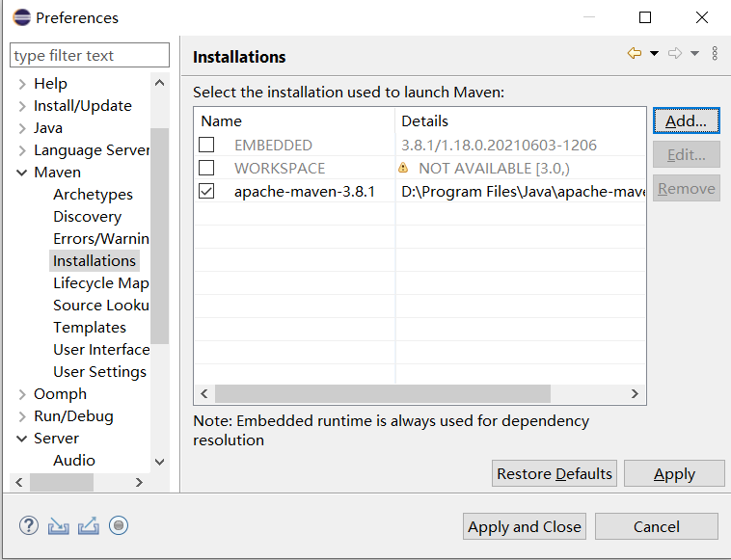
Task: Select User Interface under Maven
Action: point(101,350)
